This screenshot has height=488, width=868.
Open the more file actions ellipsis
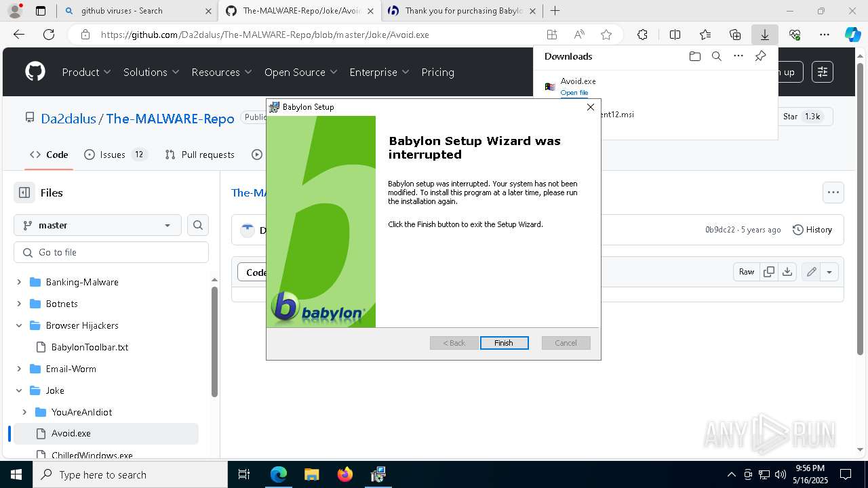(833, 192)
